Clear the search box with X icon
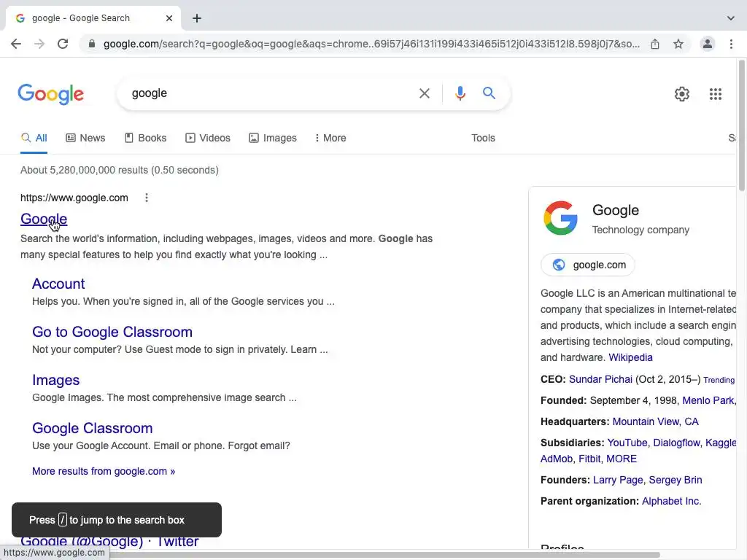747x560 pixels. [x=424, y=93]
